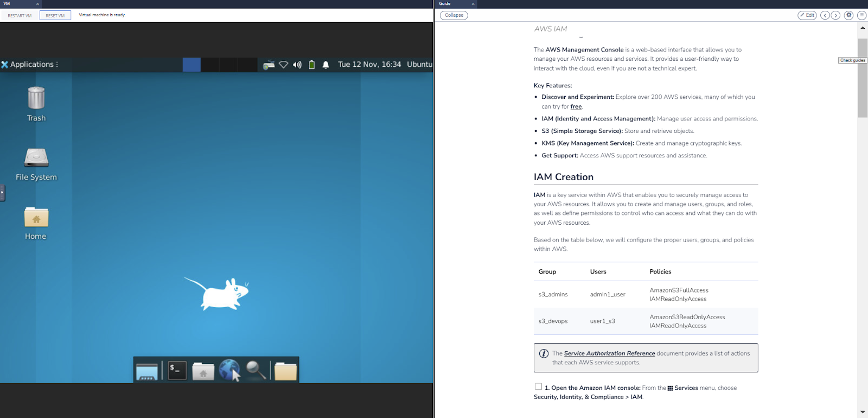868x418 pixels.
Task: Open the Service Authorization Reference link
Action: coord(609,353)
